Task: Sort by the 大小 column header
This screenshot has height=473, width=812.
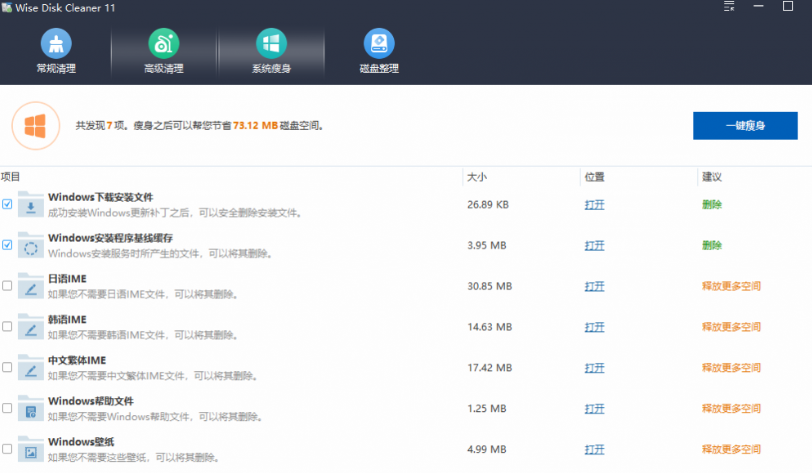Action: pyautogui.click(x=477, y=177)
